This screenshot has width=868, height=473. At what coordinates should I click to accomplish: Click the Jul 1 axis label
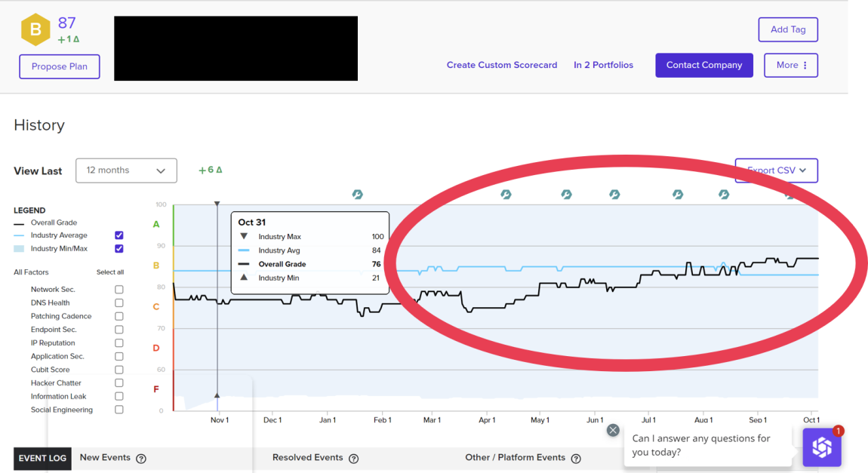pyautogui.click(x=649, y=420)
